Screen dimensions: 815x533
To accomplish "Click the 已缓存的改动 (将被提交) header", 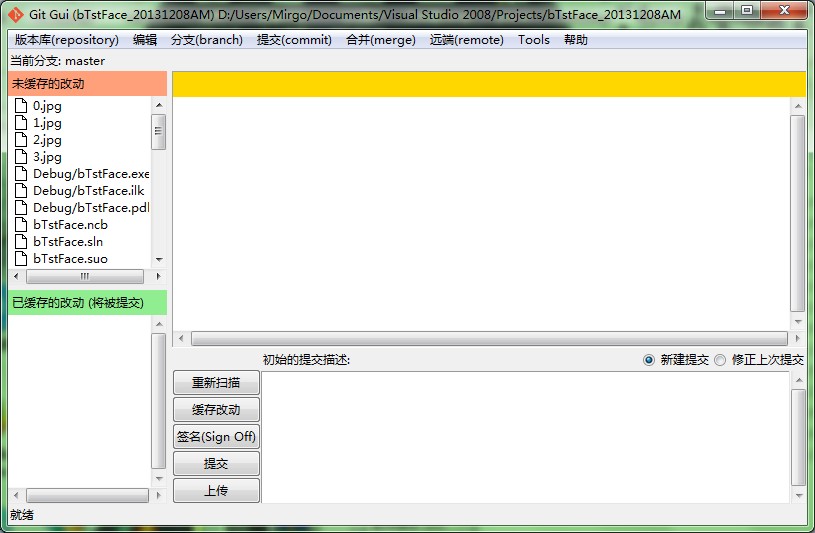I will (87, 303).
